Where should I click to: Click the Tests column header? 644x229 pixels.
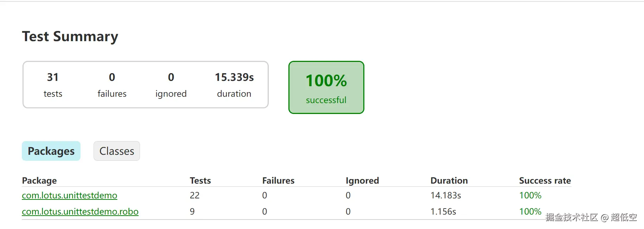click(x=200, y=180)
